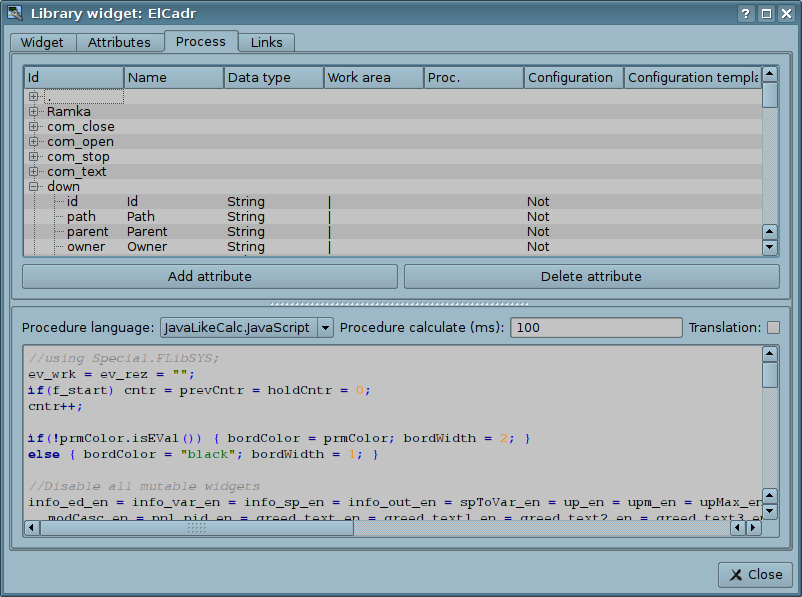
Task: Collapse the down tree node
Action: [33, 187]
